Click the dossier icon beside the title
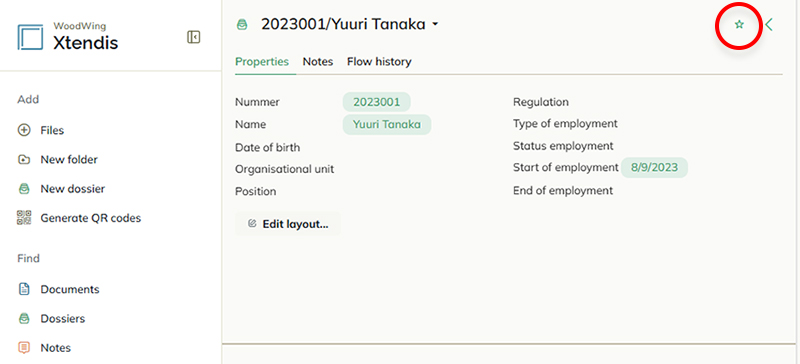 point(242,25)
